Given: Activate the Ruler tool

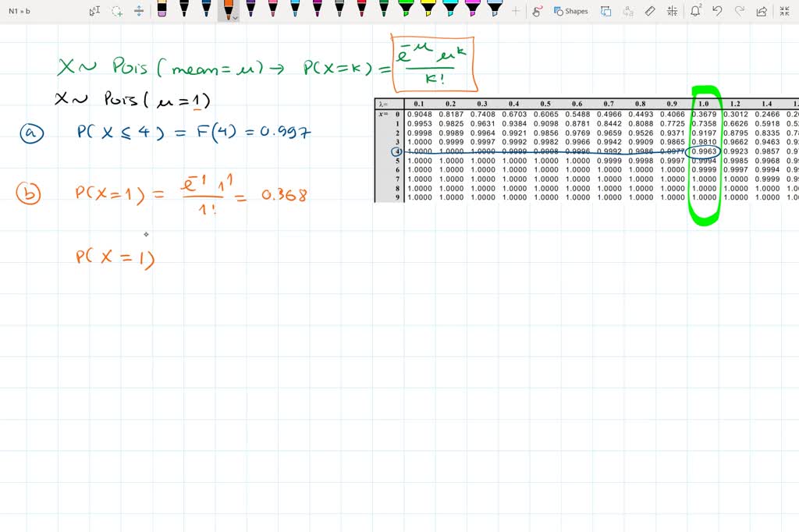Looking at the screenshot, I should pyautogui.click(x=648, y=11).
